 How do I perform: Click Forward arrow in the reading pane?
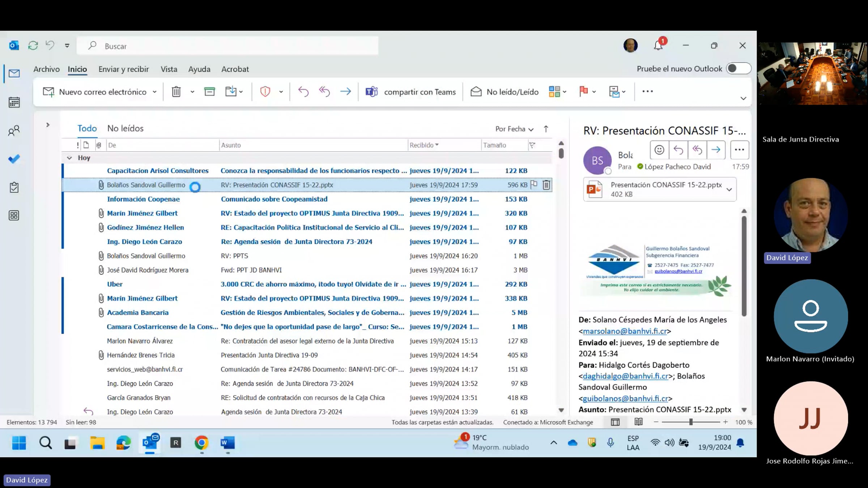tap(716, 150)
